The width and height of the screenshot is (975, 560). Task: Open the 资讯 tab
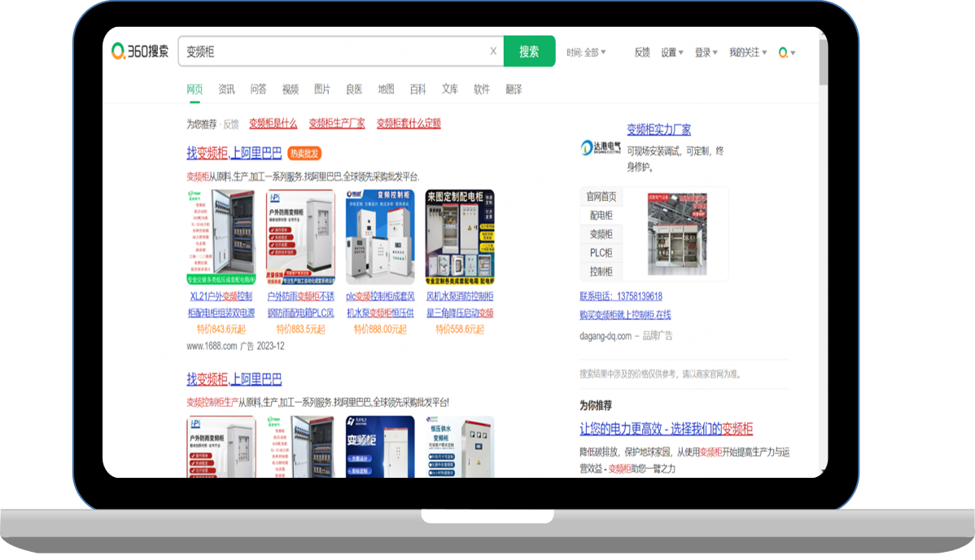[225, 89]
